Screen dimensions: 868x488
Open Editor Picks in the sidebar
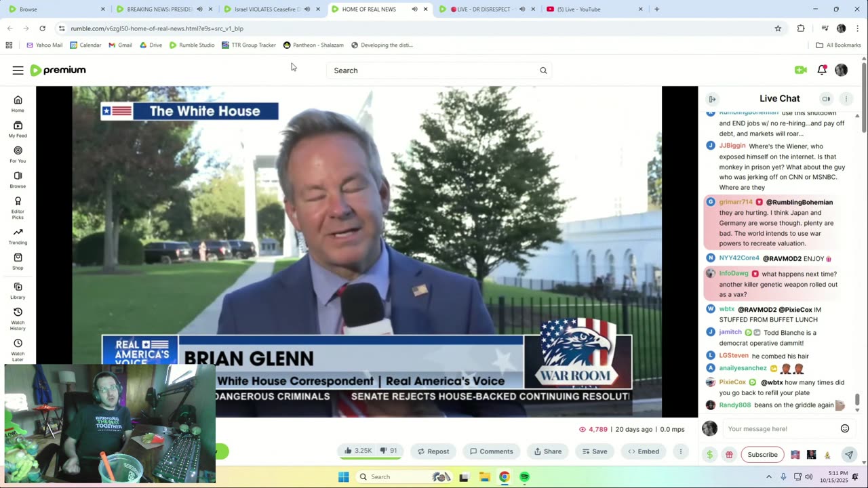pos(18,207)
